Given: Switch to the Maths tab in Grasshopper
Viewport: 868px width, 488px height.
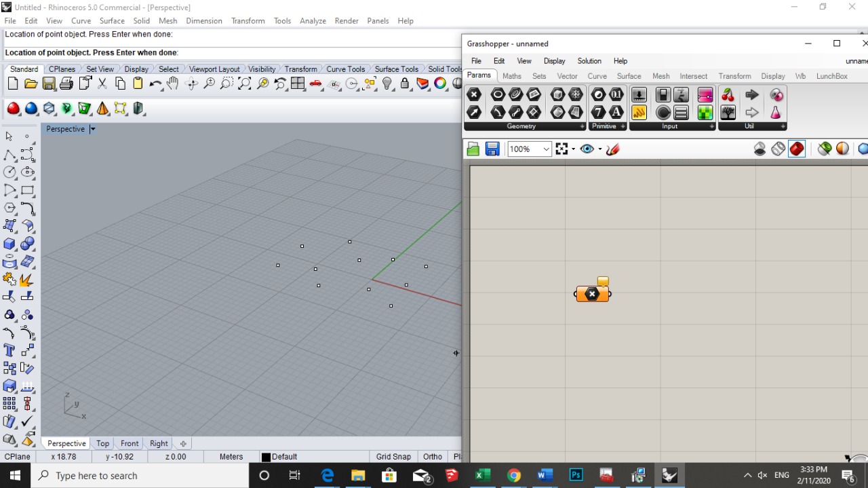Looking at the screenshot, I should click(x=512, y=76).
